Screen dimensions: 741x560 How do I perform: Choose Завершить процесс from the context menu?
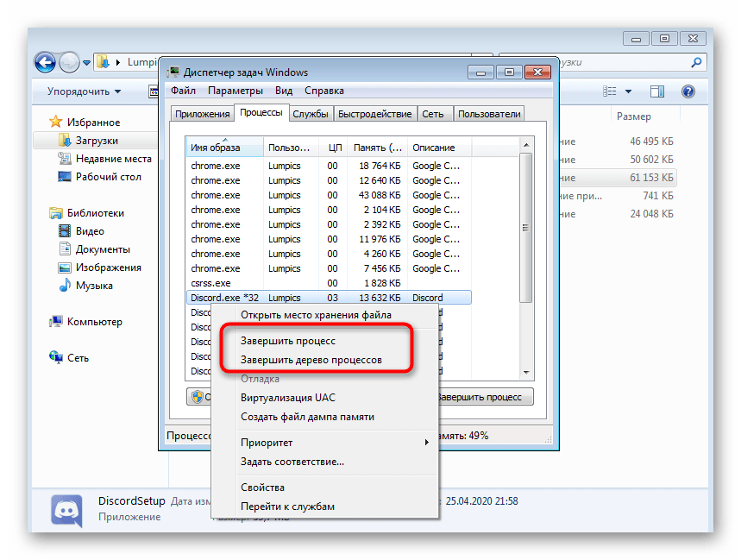tap(287, 342)
